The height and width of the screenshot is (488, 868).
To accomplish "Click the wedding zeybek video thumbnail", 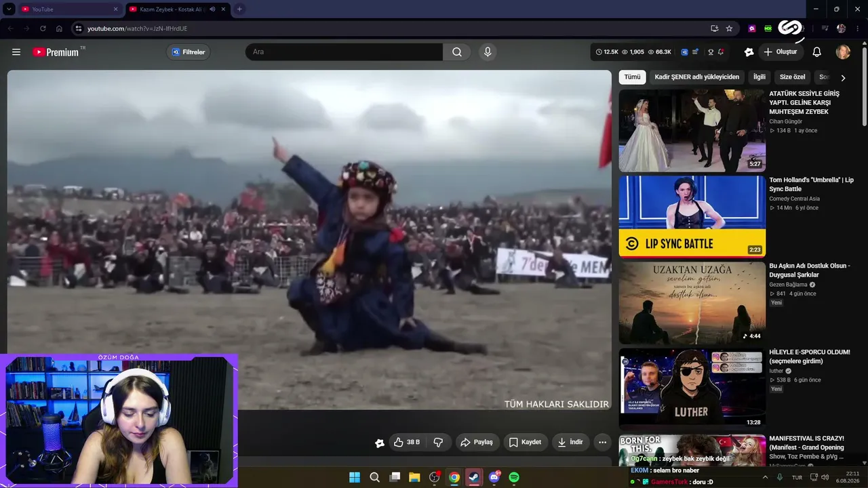I will [692, 131].
